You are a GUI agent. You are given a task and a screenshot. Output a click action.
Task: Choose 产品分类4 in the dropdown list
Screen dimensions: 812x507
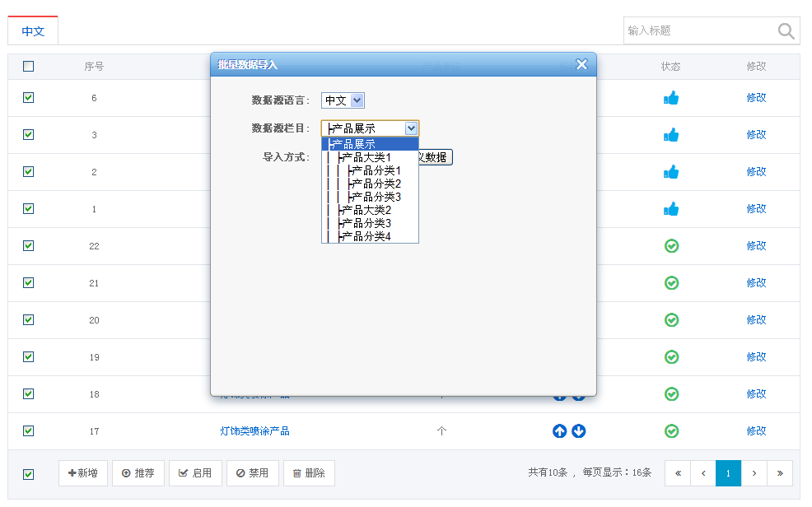point(366,236)
